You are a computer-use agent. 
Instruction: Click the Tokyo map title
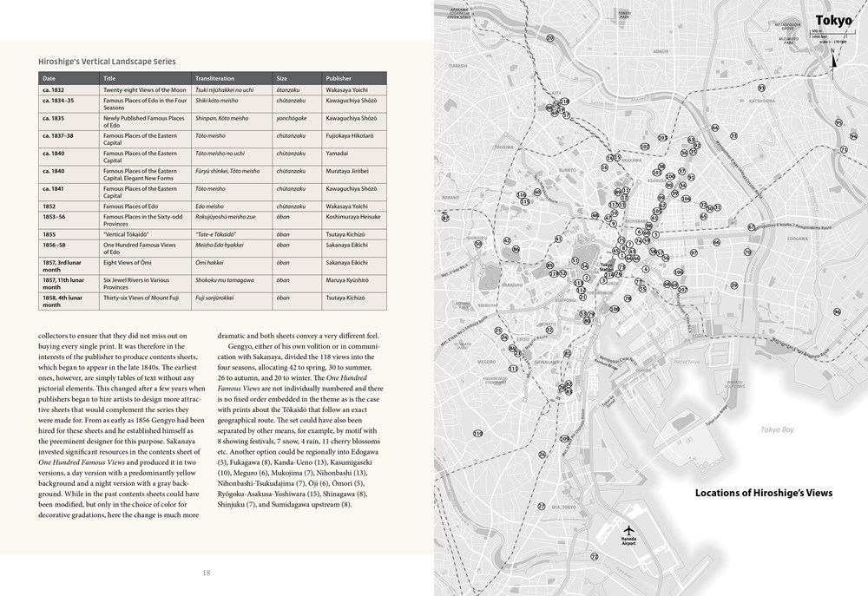point(833,21)
